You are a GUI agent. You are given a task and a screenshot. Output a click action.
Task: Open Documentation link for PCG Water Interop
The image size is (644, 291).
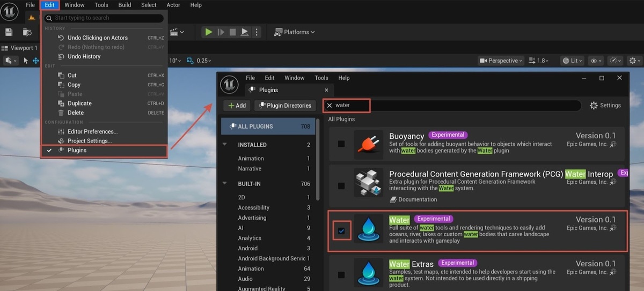click(413, 199)
